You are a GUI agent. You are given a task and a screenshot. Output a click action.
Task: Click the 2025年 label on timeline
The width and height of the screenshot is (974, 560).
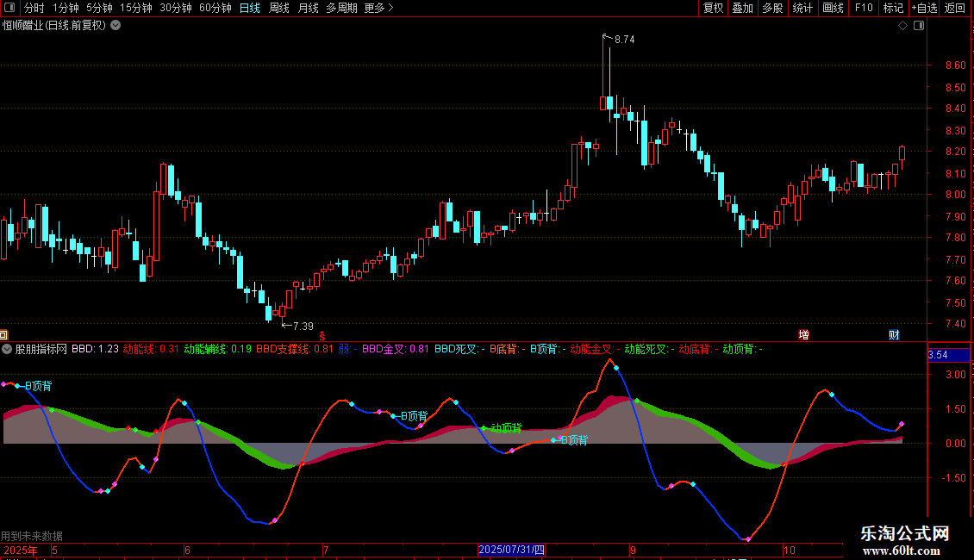[x=20, y=550]
